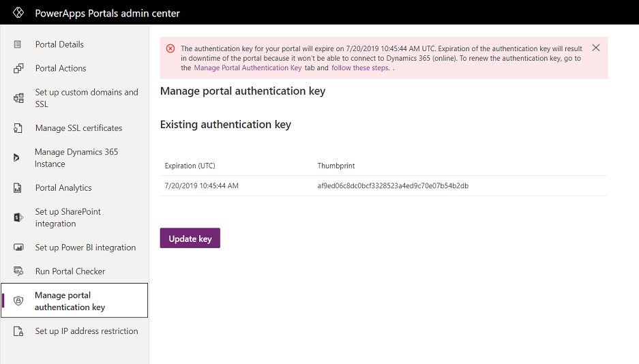Click the Dynamics 365 Instance icon
The height and width of the screenshot is (364, 639).
pyautogui.click(x=16, y=157)
